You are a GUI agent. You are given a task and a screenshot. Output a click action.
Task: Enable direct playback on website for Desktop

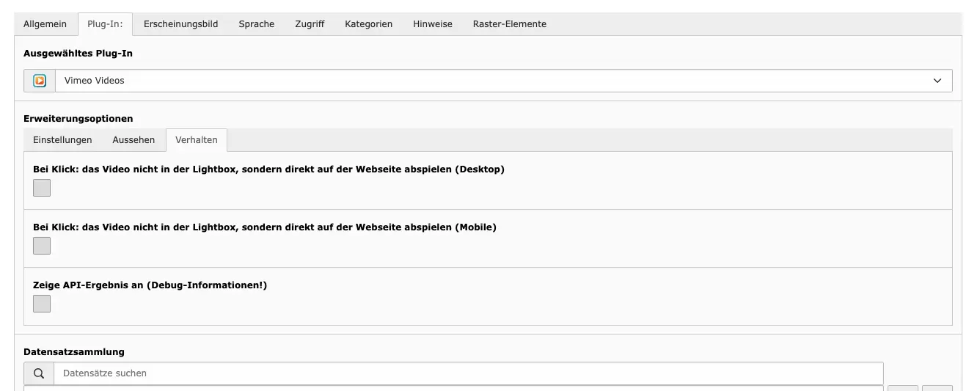42,188
